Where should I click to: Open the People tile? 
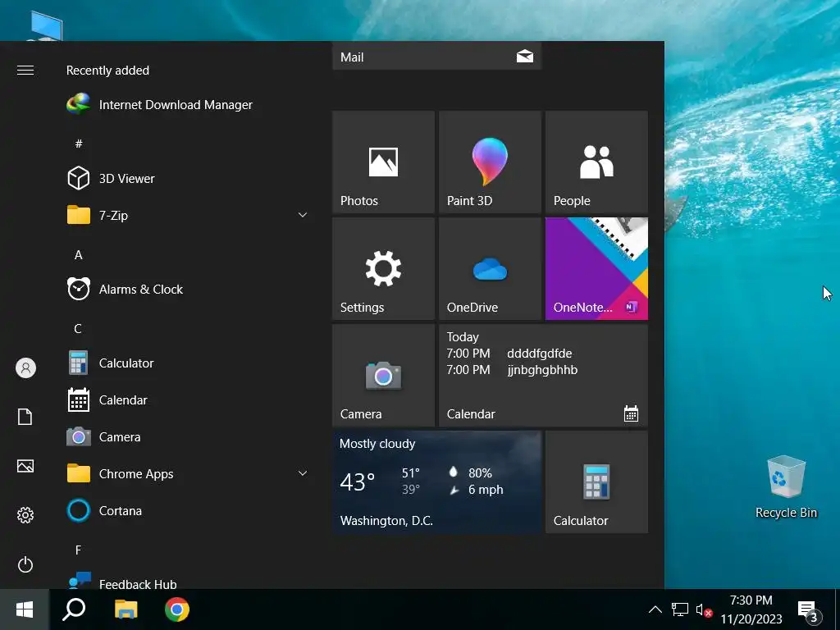pyautogui.click(x=597, y=162)
